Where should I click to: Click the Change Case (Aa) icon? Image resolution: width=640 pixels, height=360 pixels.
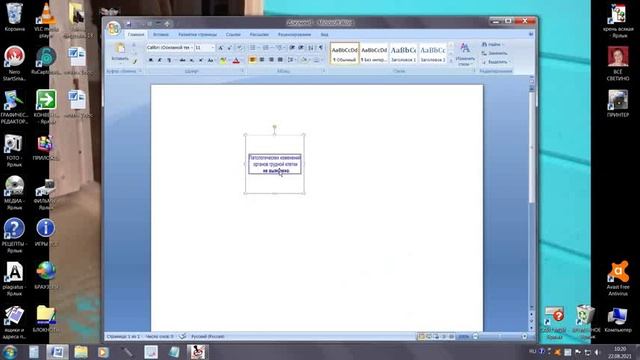click(x=210, y=60)
